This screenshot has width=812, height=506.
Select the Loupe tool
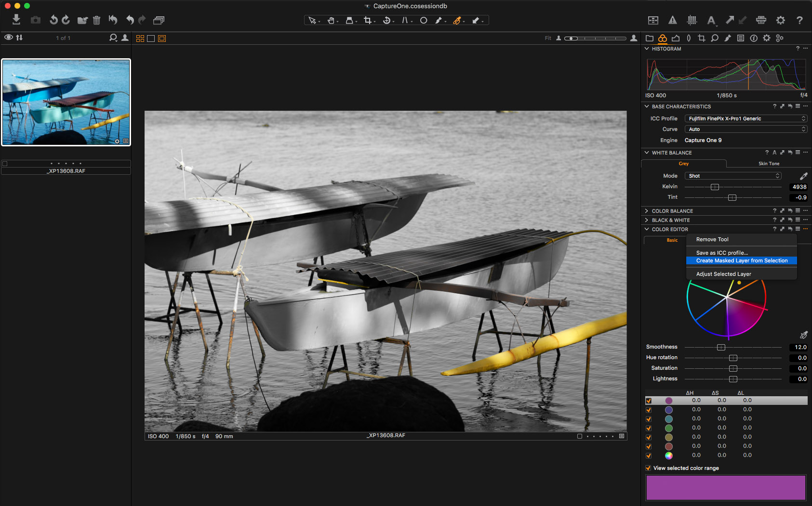click(x=349, y=20)
